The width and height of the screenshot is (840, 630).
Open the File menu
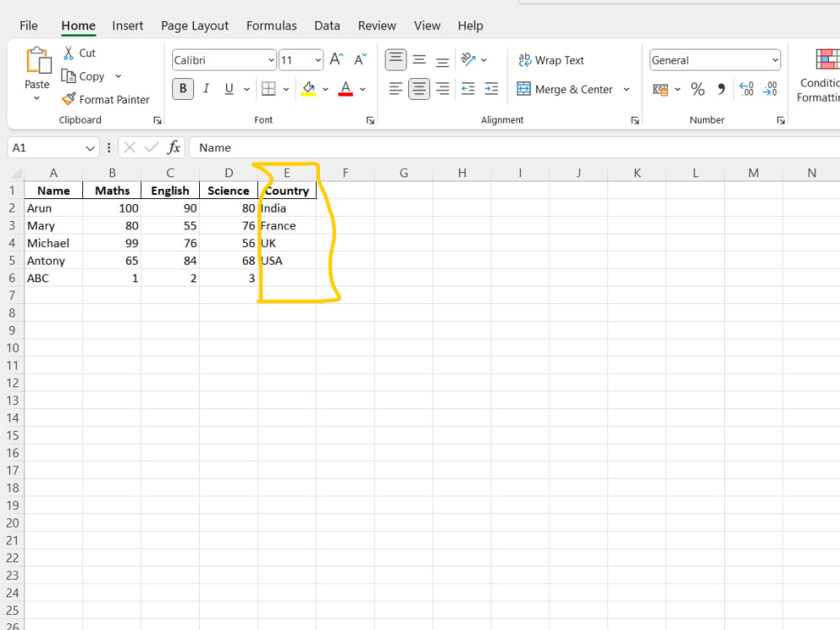tap(29, 26)
